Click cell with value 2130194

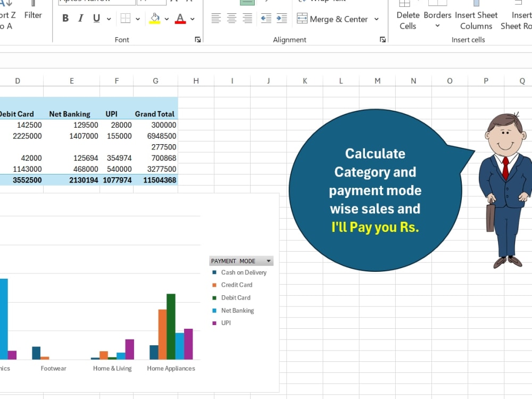[72, 180]
